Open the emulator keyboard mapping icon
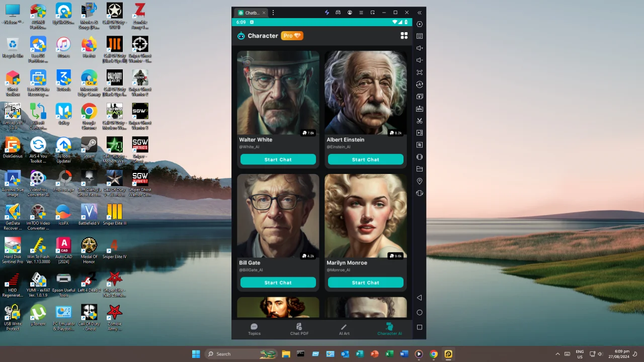Viewport: 644px width, 362px height. coord(420,36)
